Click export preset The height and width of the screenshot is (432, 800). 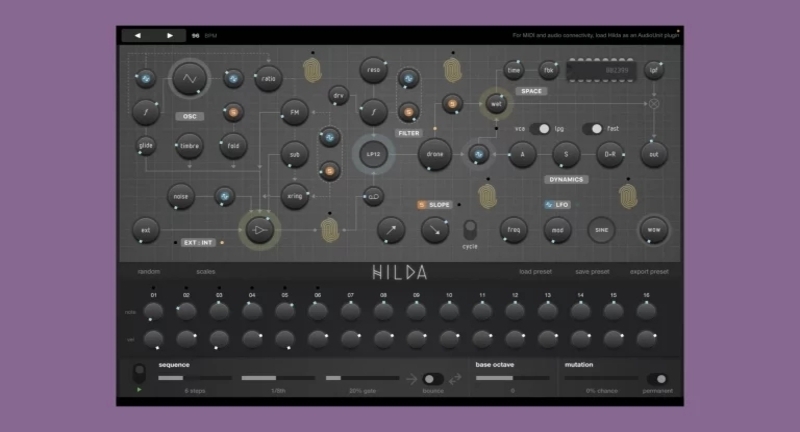tap(649, 271)
